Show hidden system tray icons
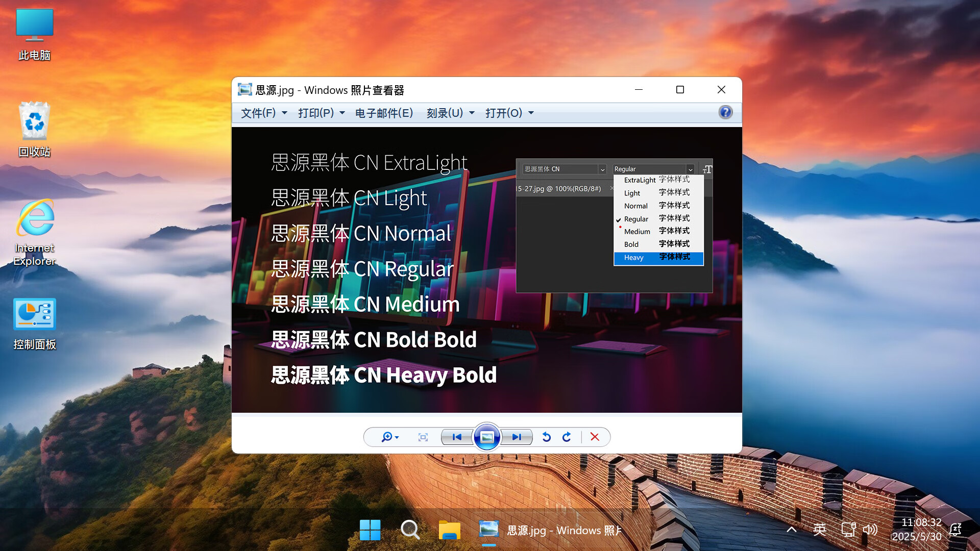 coord(791,530)
